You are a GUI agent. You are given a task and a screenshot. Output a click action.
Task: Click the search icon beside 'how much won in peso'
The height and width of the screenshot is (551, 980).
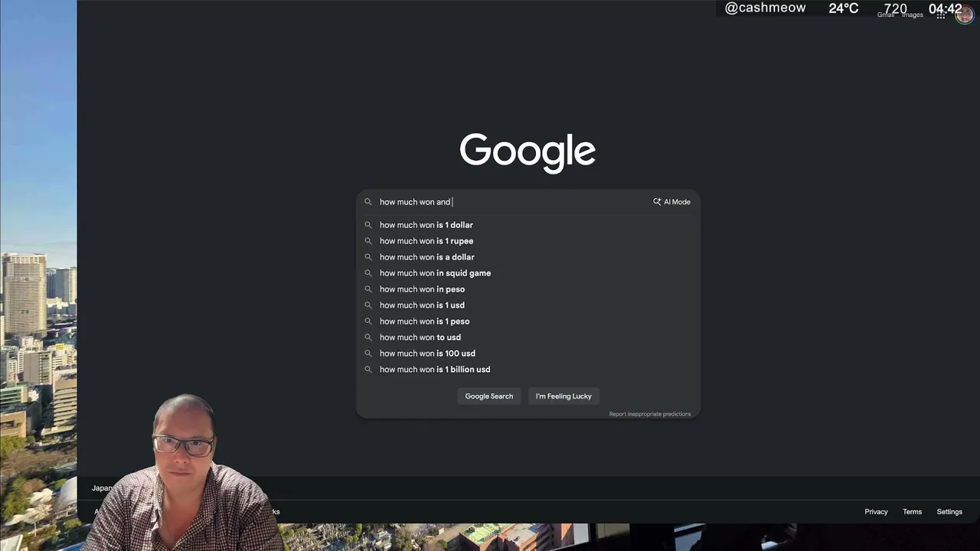367,289
